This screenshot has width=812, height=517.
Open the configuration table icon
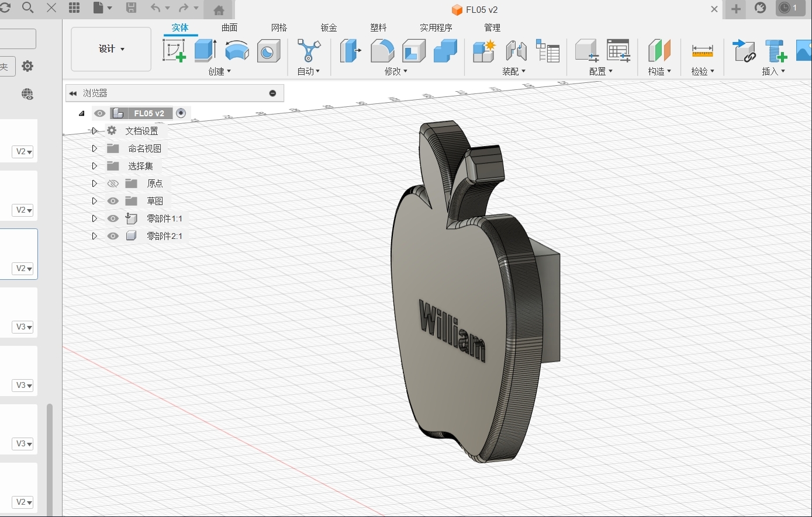point(618,51)
